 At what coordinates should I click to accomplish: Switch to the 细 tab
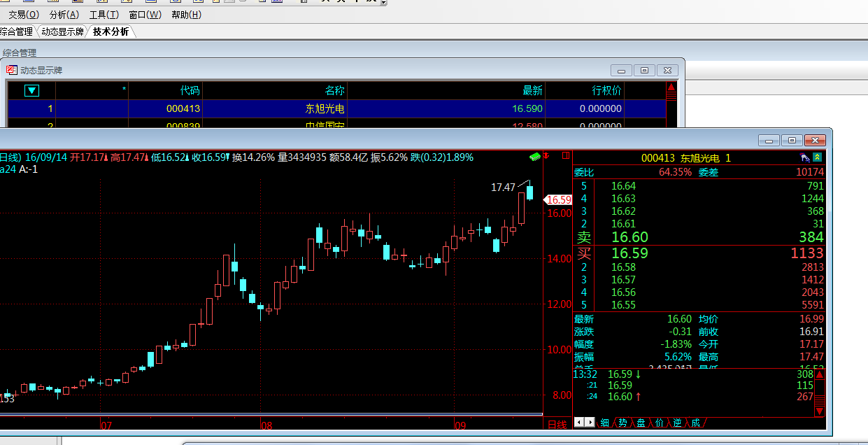[x=604, y=422]
